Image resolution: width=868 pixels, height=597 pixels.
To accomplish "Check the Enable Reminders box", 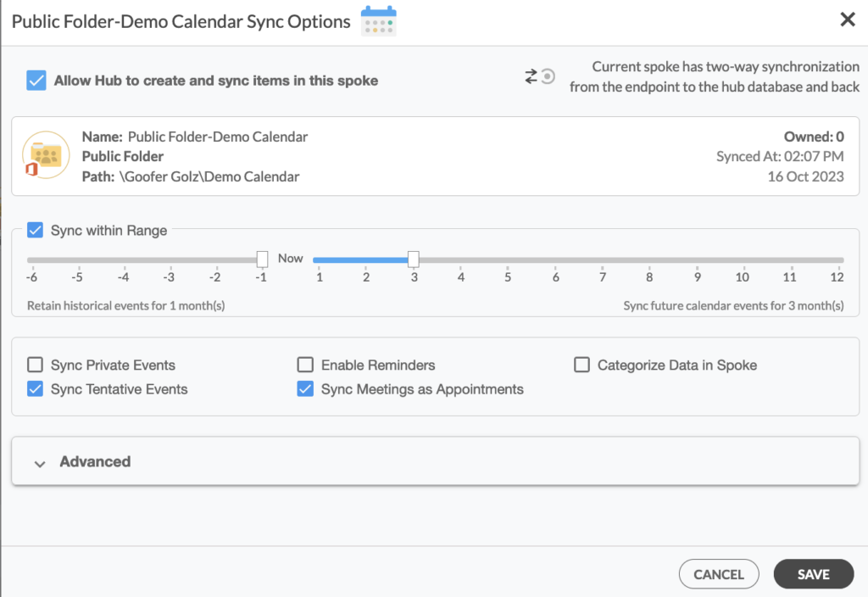I will (305, 365).
